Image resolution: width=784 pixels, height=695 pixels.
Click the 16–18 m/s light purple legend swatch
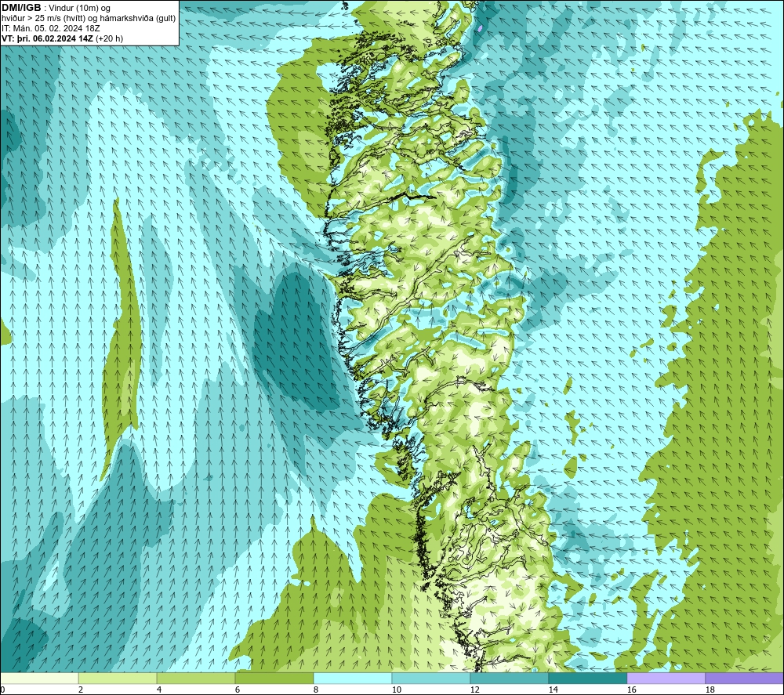tap(666, 679)
